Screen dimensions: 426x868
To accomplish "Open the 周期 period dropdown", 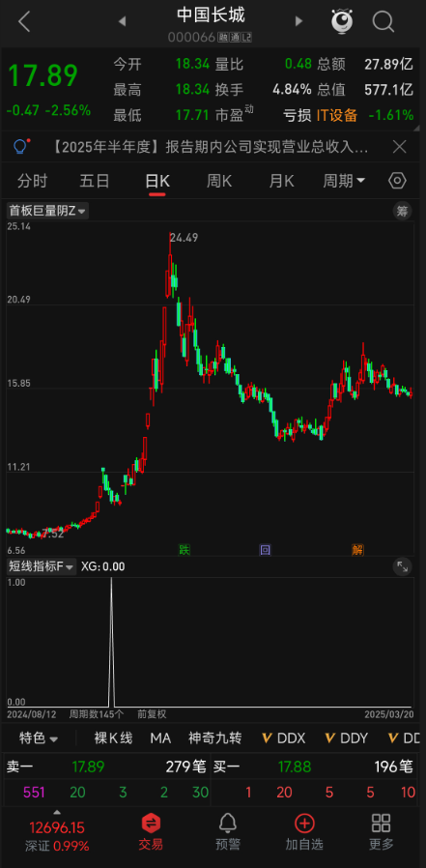I will [x=344, y=181].
